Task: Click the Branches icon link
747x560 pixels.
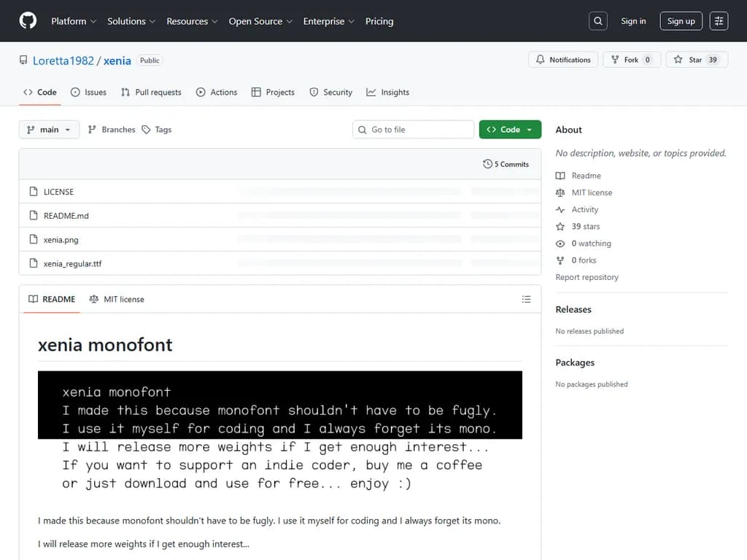Action: [x=111, y=129]
